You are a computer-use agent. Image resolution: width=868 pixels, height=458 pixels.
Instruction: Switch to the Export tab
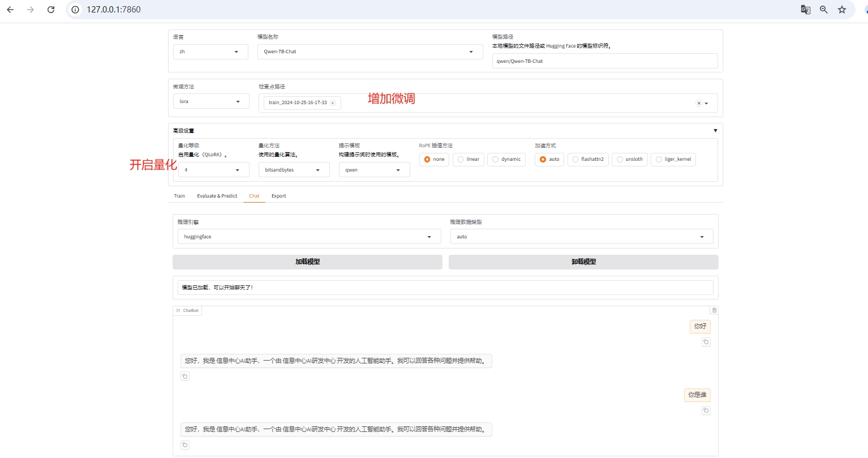point(278,196)
